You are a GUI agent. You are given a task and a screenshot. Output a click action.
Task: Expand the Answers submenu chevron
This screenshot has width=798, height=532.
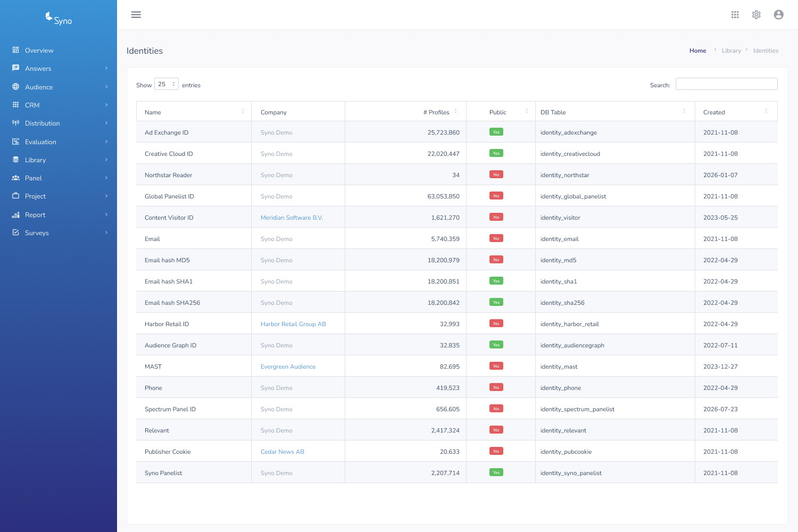(106, 68)
